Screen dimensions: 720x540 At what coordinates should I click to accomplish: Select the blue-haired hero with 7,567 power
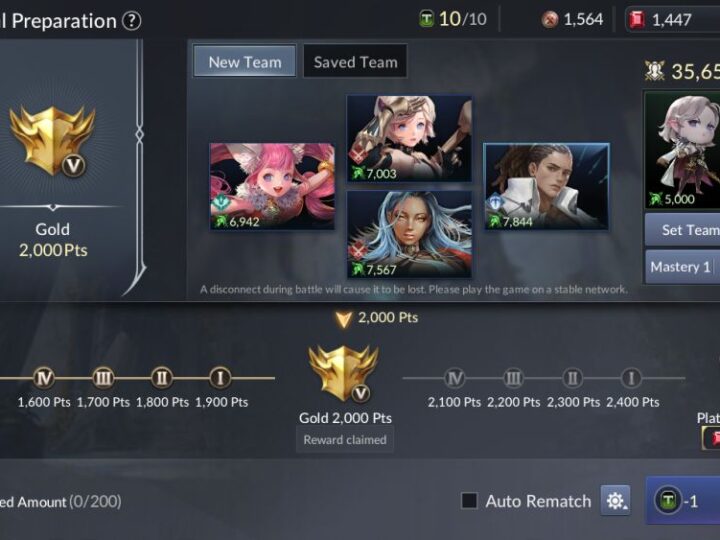(x=409, y=234)
